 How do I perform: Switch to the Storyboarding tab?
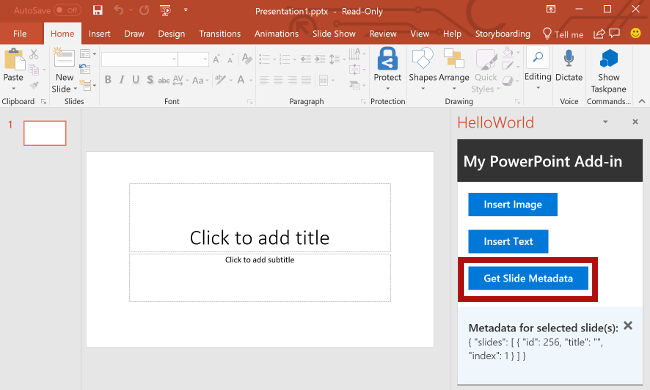coord(502,34)
